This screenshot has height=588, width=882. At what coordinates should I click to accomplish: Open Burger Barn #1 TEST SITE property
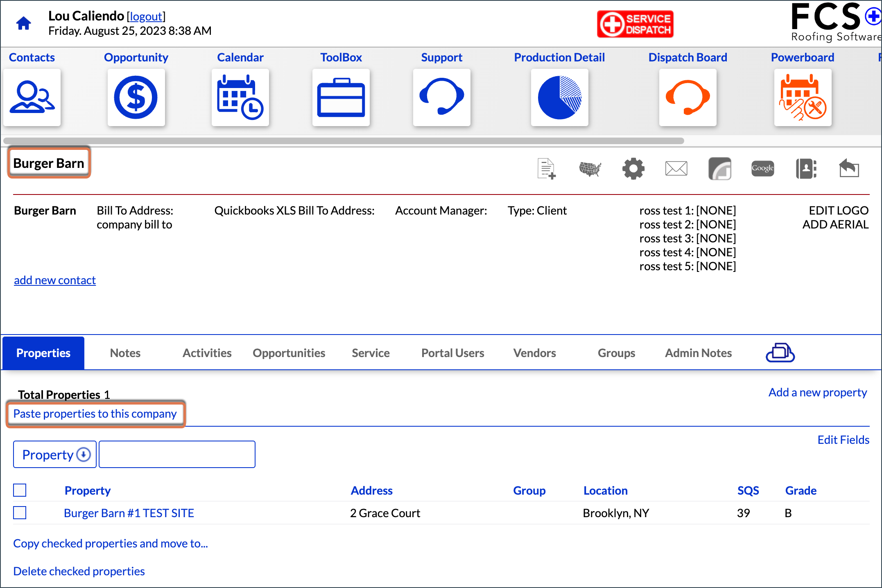coord(129,513)
